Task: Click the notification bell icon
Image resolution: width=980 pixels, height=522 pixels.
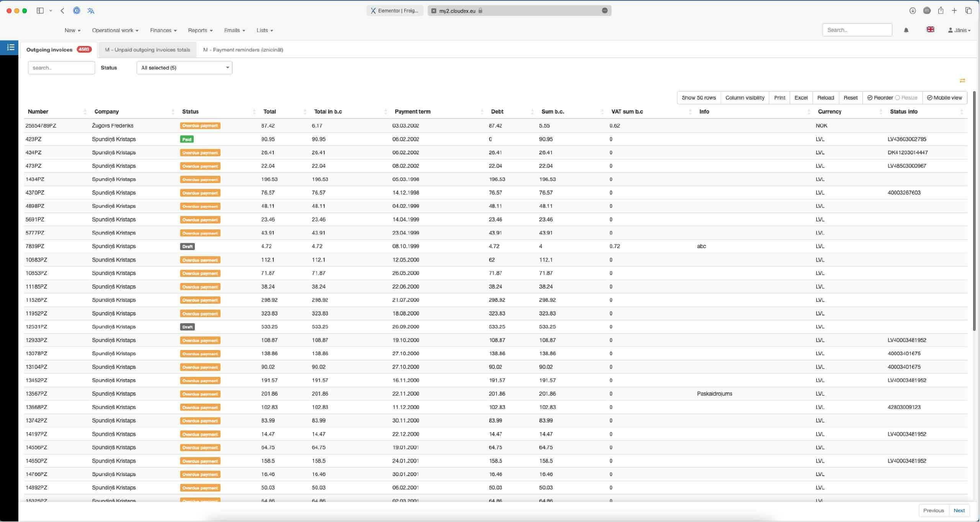Action: click(x=906, y=30)
